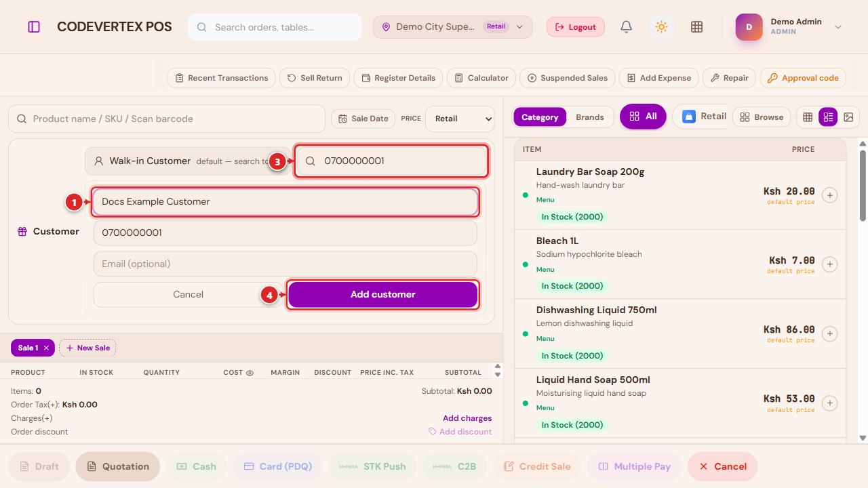This screenshot has height=488, width=868.
Task: Add Laundry Bar Soap 200g with plus icon
Action: coord(829,195)
